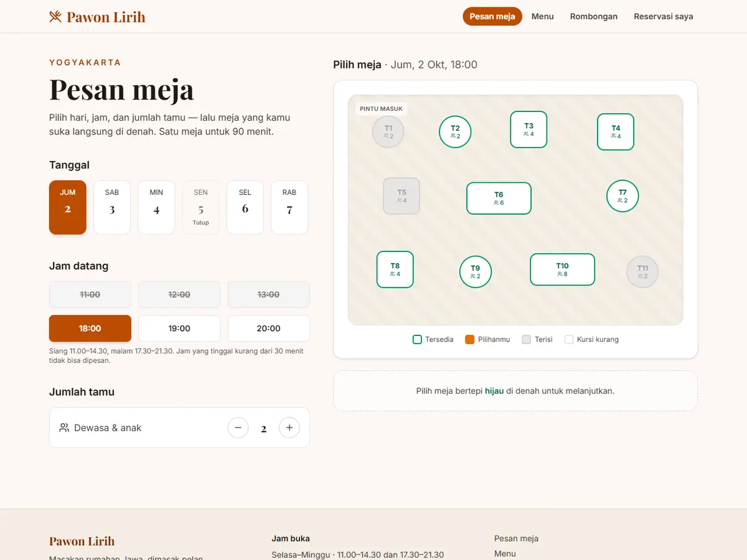Click the unavailable 12:00 time slot
This screenshot has height=560, width=747.
coord(179,295)
